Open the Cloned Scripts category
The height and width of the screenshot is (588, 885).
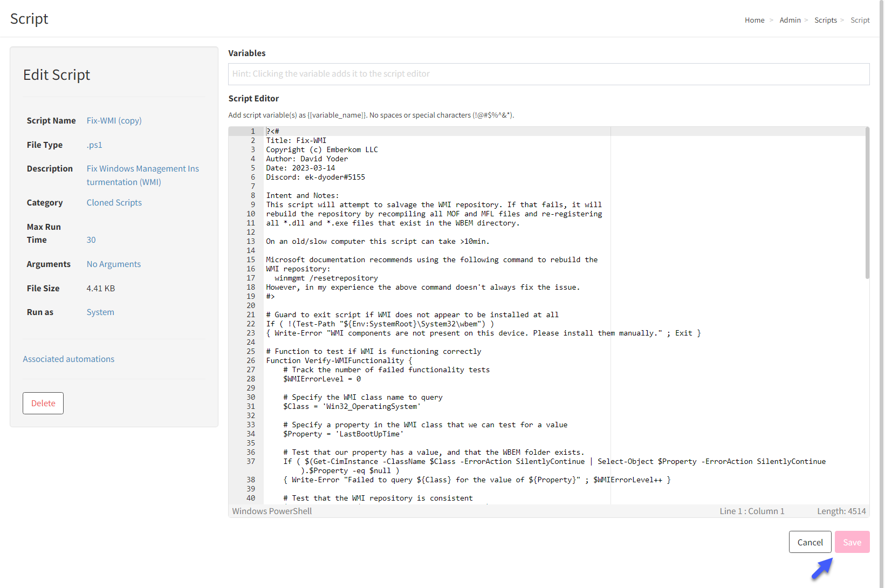coord(114,202)
